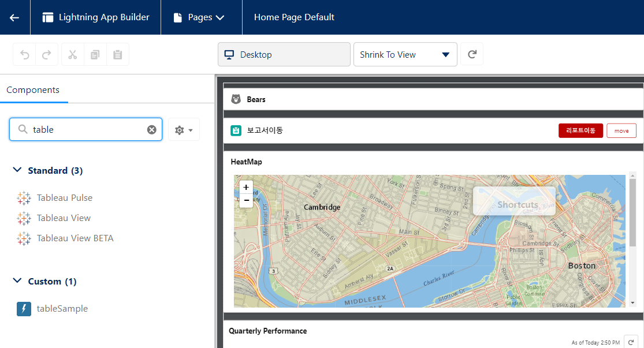Click Boston label on the map
The width and height of the screenshot is (644, 348).
coord(582,266)
